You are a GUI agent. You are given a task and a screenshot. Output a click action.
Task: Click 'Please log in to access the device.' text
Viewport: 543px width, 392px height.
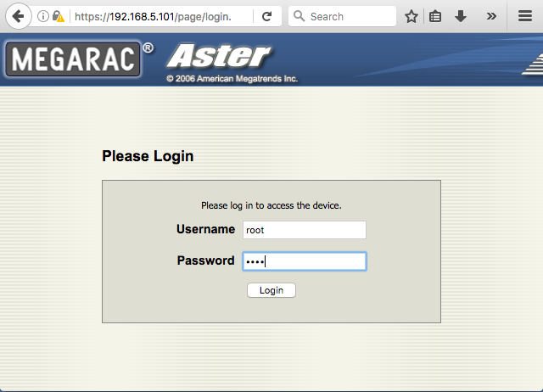271,205
